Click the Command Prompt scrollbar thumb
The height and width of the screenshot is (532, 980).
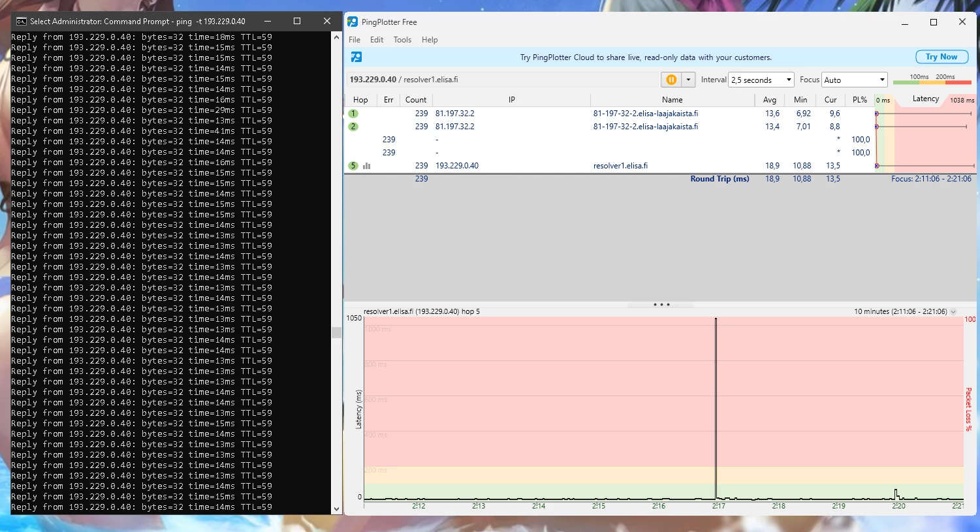[337, 332]
